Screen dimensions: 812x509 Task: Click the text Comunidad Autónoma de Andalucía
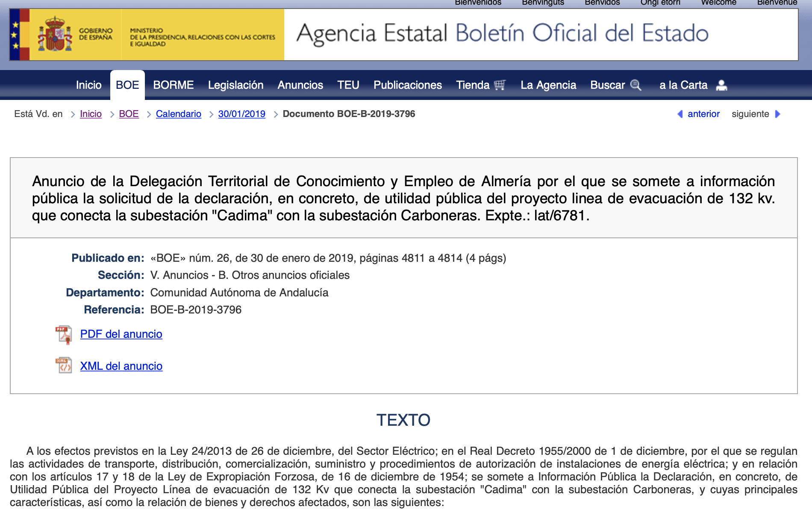coord(239,293)
